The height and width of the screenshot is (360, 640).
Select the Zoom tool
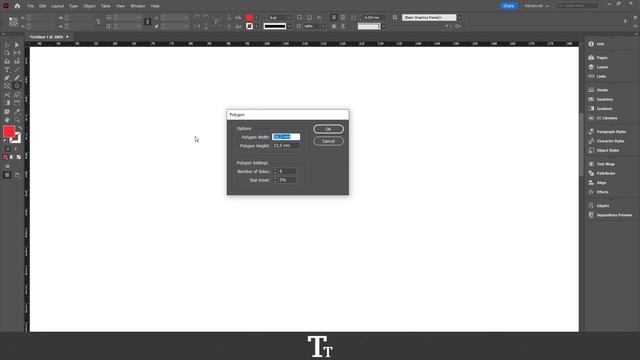click(17, 120)
